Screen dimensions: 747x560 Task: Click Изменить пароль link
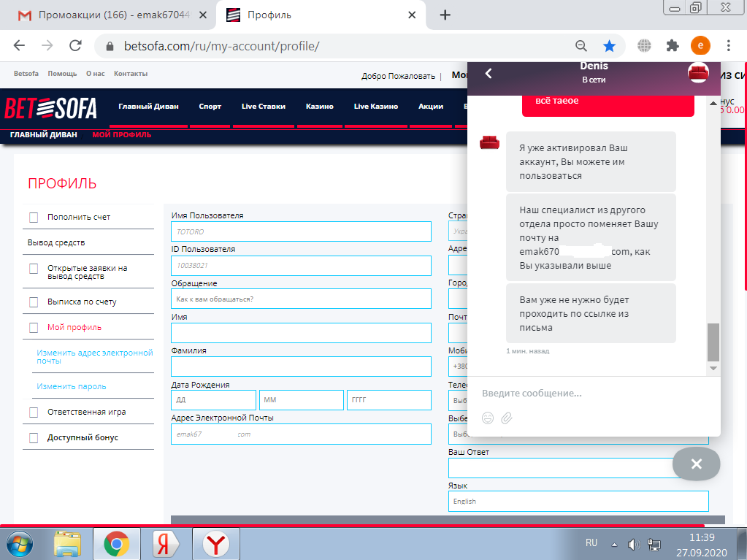click(x=72, y=386)
